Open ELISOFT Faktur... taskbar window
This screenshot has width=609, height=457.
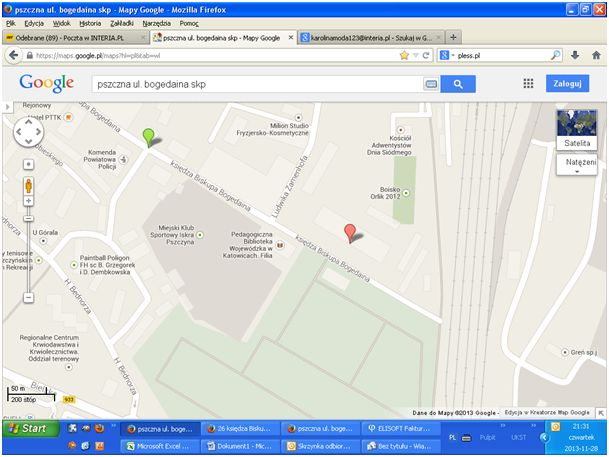(401, 429)
